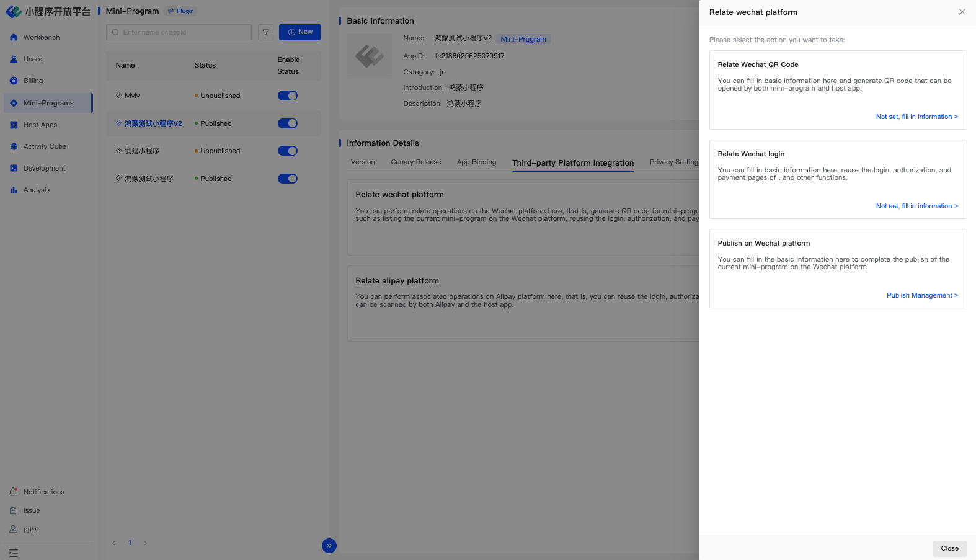This screenshot has width=976, height=560.
Task: Toggle enable status for 鸿蒙测试小程序V2
Action: (x=288, y=123)
